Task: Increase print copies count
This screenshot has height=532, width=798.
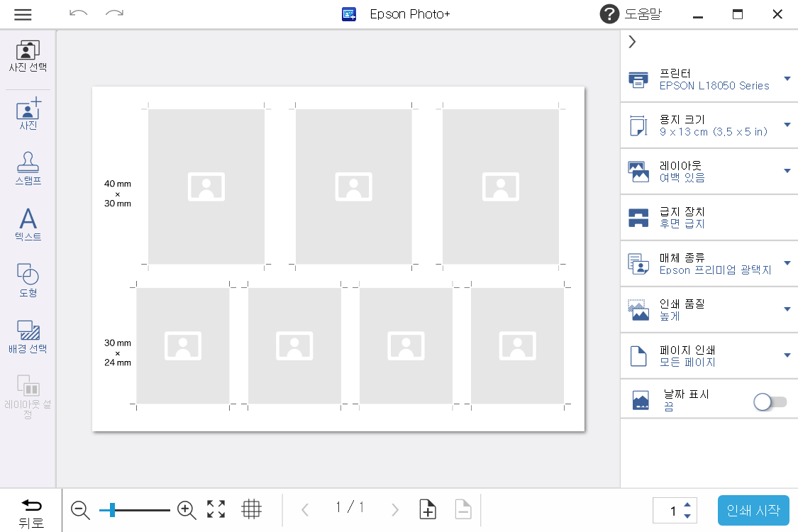Action: click(687, 504)
